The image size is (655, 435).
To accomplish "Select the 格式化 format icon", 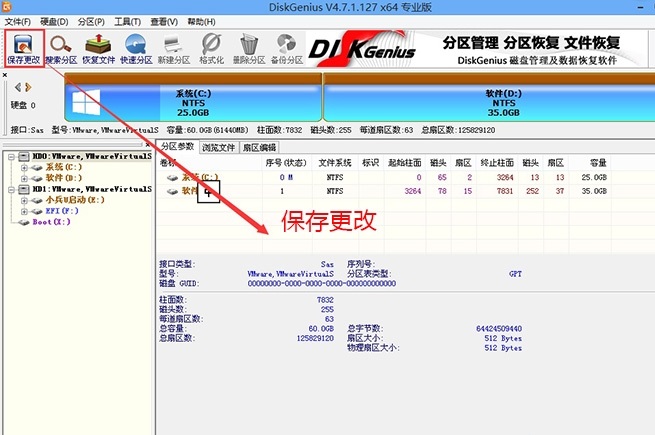I will [x=211, y=49].
